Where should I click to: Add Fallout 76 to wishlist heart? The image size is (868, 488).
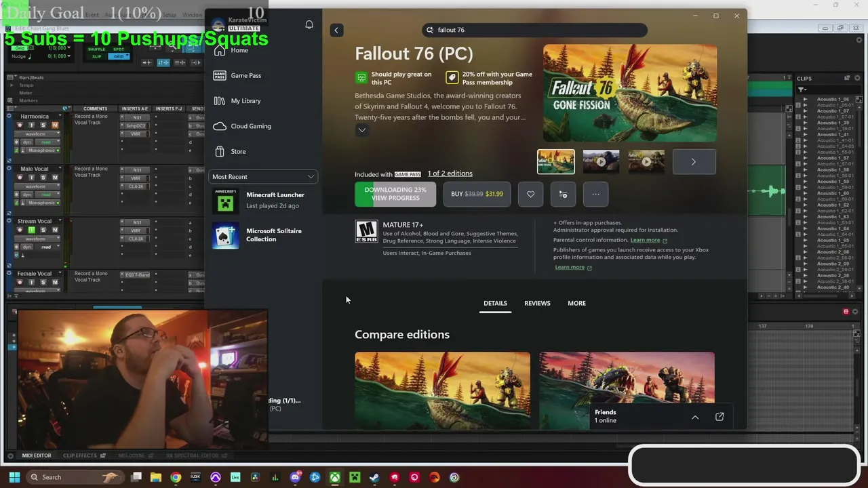coord(531,194)
